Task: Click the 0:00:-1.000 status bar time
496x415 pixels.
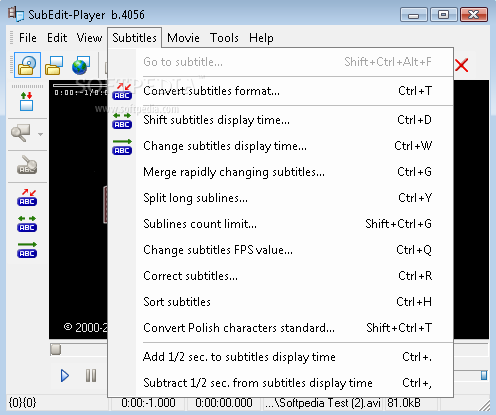Action: [x=148, y=403]
